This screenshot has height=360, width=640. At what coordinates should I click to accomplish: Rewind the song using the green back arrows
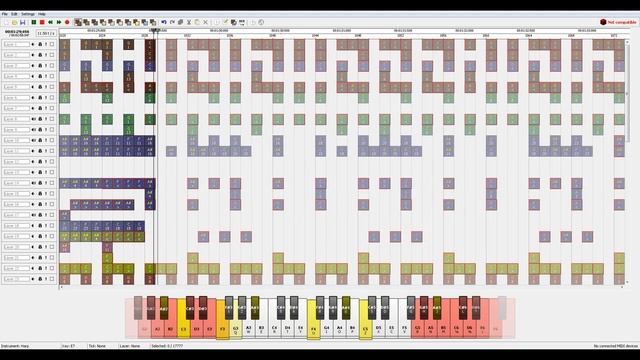point(50,22)
